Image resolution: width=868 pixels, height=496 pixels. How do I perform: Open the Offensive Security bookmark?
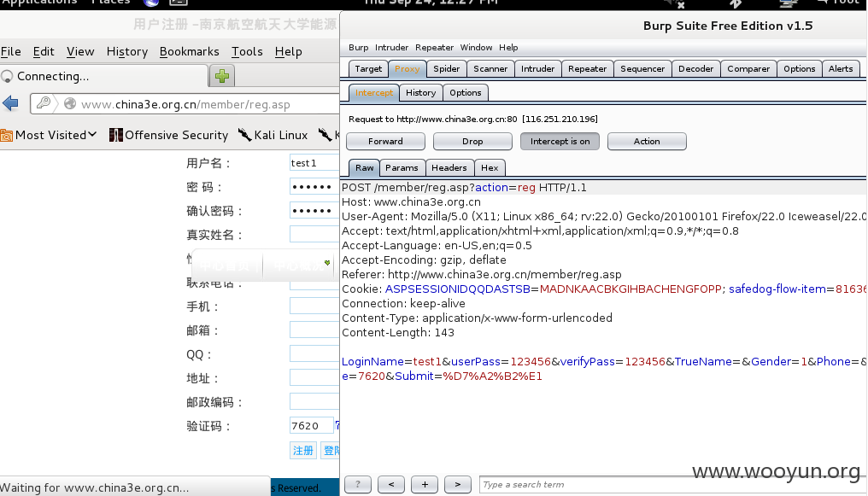pyautogui.click(x=169, y=135)
